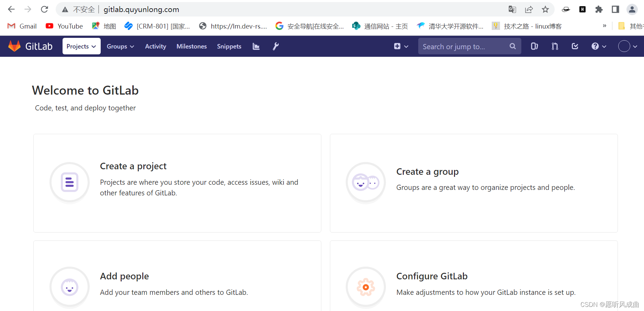Select the Activity menu item
The image size is (644, 311).
point(155,46)
